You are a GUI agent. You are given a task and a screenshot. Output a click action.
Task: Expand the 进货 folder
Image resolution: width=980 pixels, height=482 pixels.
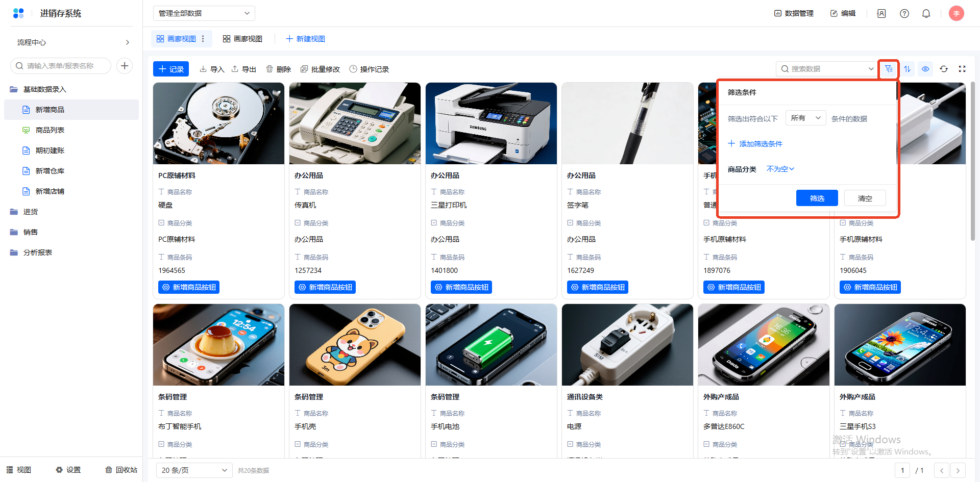(31, 212)
